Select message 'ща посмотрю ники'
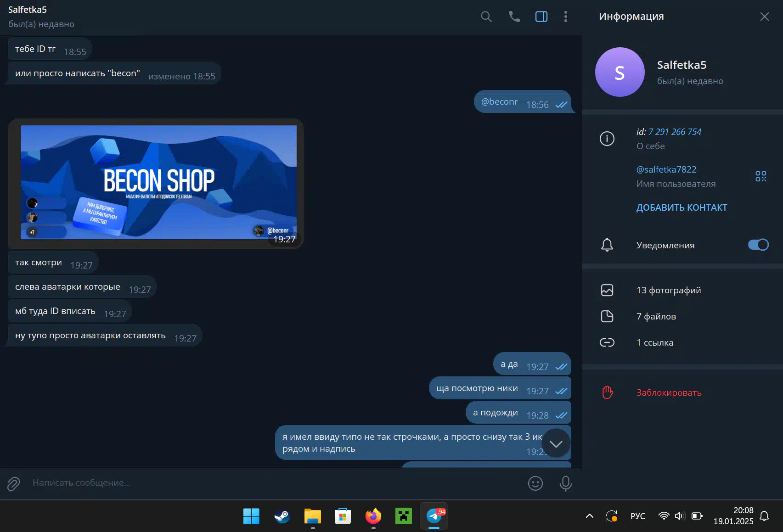The image size is (783, 532). click(x=500, y=388)
